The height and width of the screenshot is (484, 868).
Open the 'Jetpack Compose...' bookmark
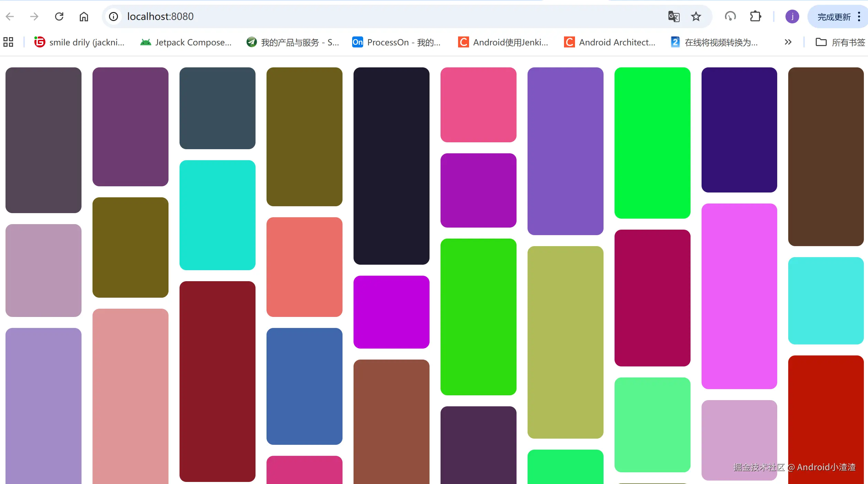coord(186,42)
